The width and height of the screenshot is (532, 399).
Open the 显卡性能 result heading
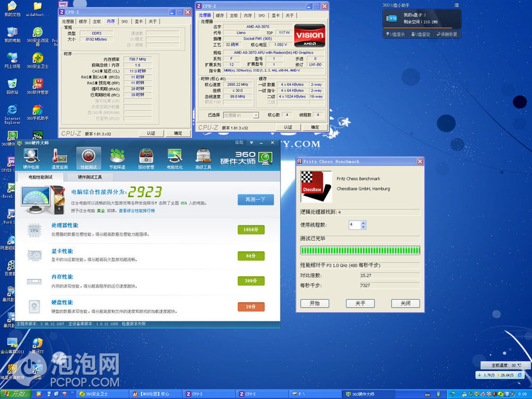coord(62,251)
